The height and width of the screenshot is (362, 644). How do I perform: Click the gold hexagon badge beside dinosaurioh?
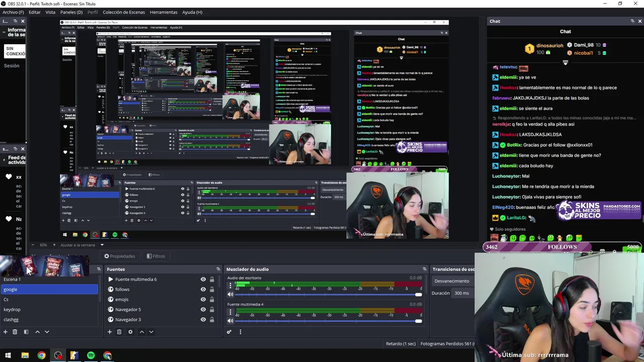point(529,48)
